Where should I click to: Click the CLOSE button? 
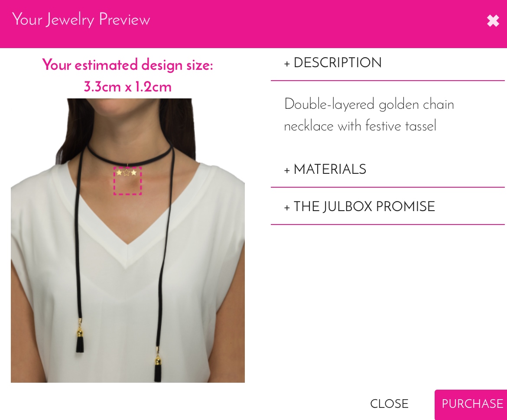[389, 404]
